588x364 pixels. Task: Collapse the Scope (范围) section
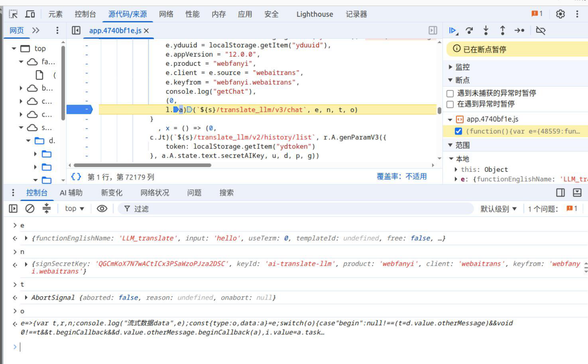(x=451, y=145)
